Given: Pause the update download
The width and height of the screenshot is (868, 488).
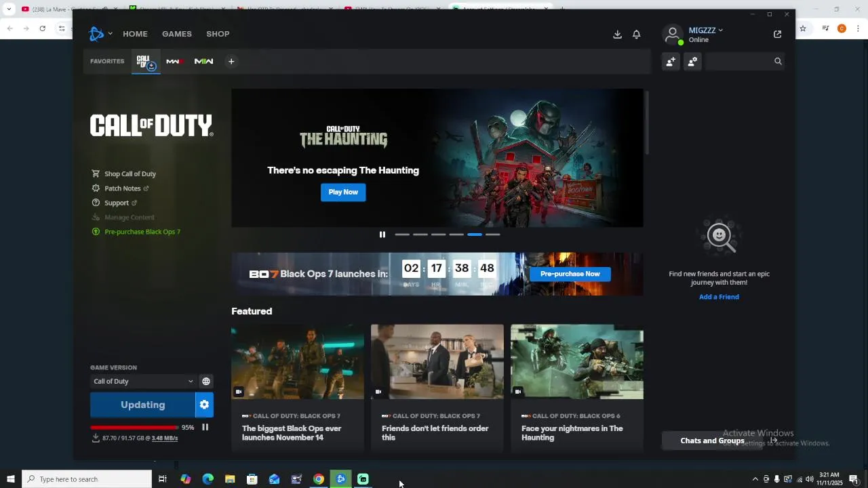Looking at the screenshot, I should (205, 428).
